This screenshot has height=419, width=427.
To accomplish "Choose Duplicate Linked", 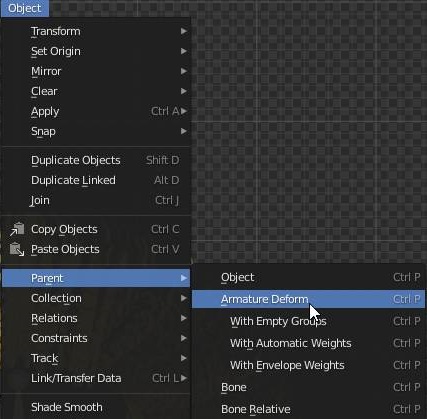I will (x=96, y=180).
